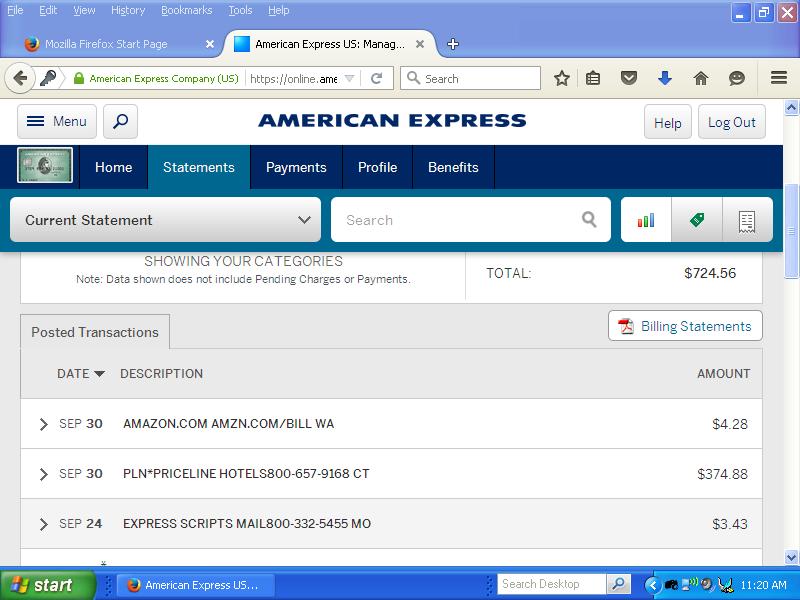Image resolution: width=800 pixels, height=600 pixels.
Task: Expand hidden tray icons arrow
Action: tap(652, 585)
